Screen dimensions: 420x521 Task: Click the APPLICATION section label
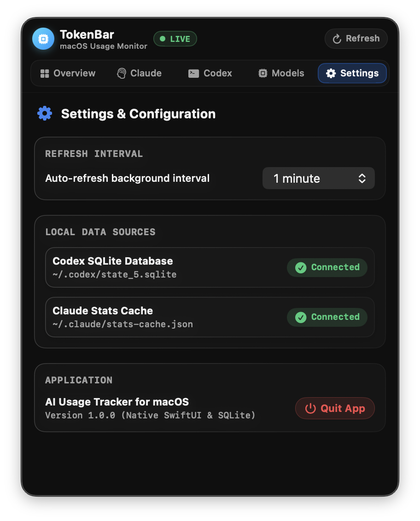tap(79, 380)
